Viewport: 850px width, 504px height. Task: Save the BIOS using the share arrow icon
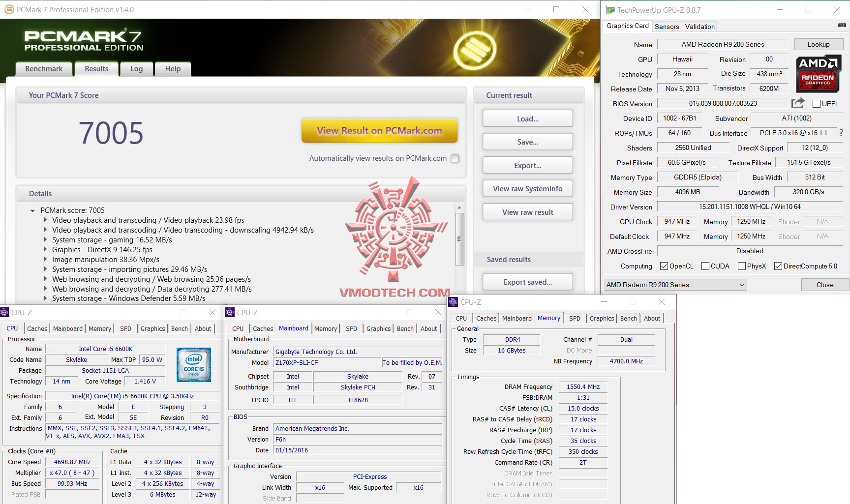798,103
